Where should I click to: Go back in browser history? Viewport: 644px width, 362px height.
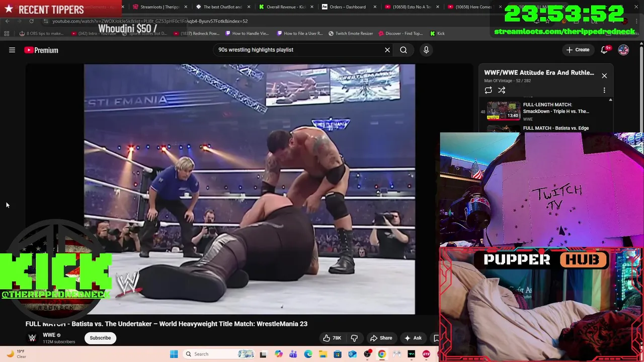tap(7, 21)
